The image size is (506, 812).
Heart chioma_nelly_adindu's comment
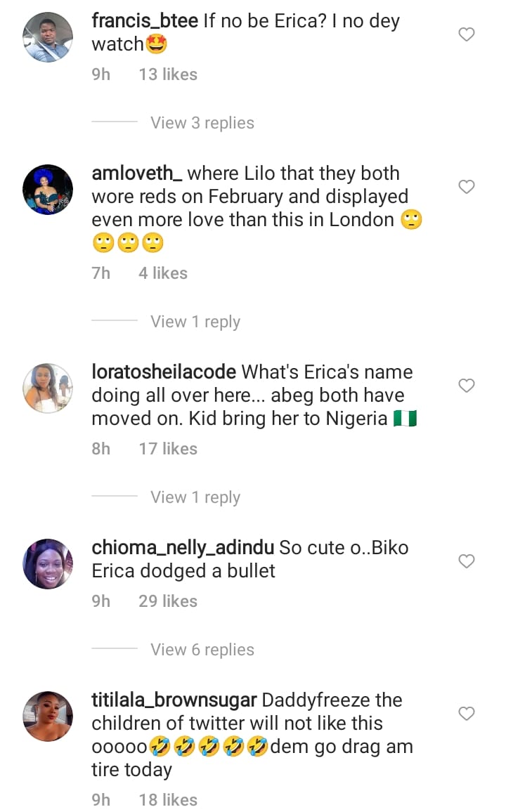[467, 561]
